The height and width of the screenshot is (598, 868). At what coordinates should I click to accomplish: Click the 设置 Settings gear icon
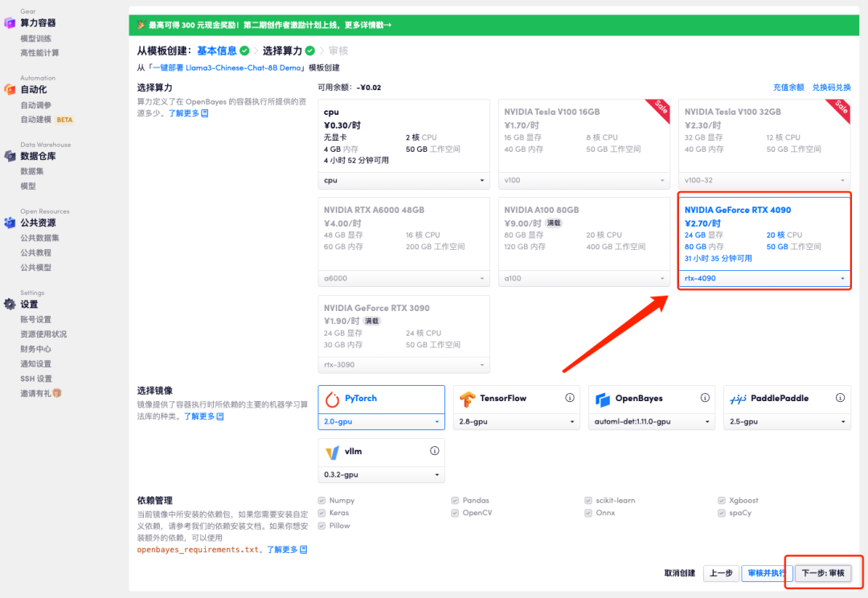[9, 304]
